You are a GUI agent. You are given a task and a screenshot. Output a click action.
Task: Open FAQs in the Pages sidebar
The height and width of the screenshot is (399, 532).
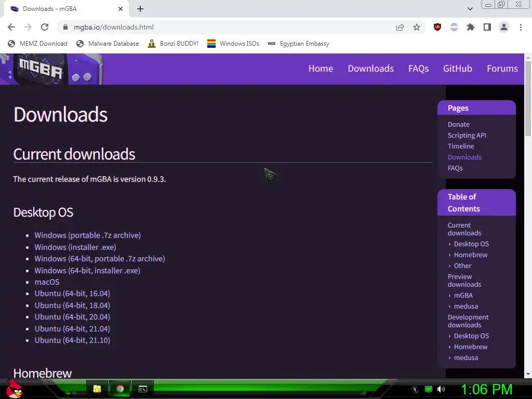pyautogui.click(x=455, y=168)
